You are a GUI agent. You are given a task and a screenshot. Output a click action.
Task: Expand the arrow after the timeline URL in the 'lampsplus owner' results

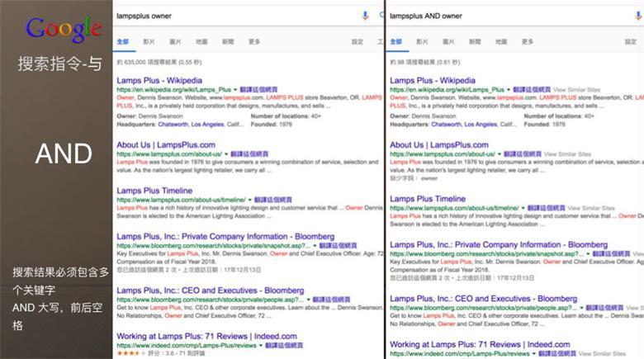coord(249,200)
